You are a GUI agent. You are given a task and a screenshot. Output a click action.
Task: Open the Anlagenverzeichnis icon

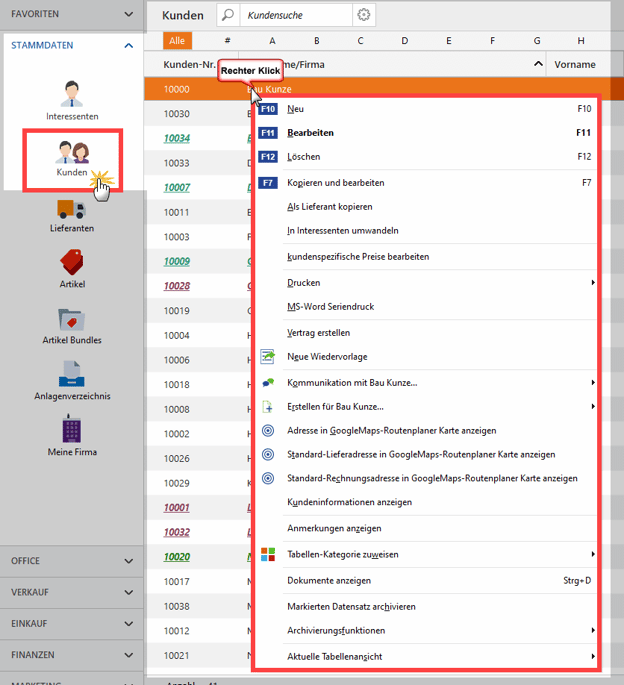coord(72,374)
